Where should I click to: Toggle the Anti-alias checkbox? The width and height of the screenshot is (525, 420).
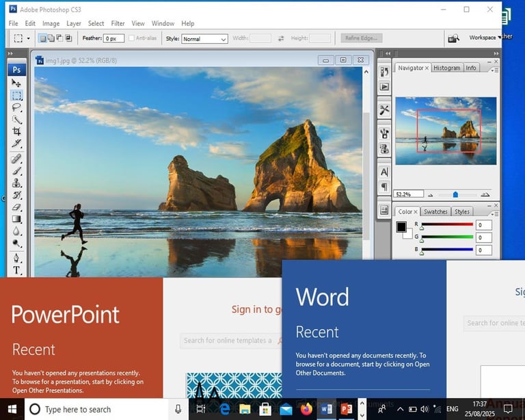[131, 38]
